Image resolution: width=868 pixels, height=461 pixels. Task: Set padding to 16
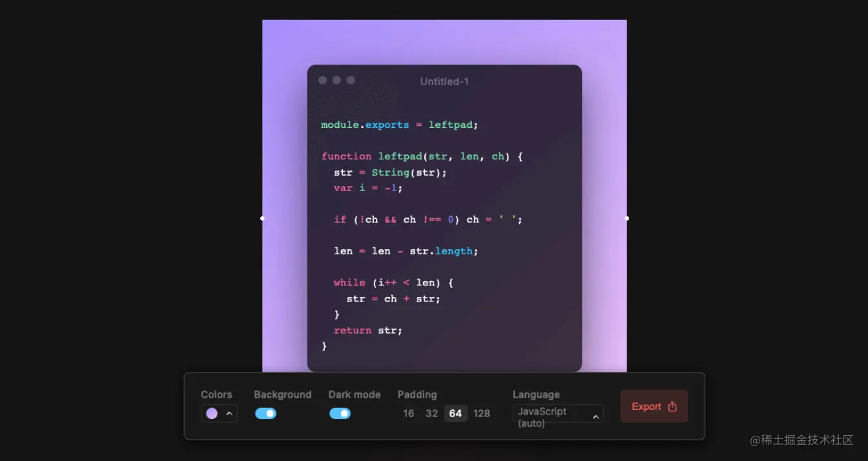(408, 413)
